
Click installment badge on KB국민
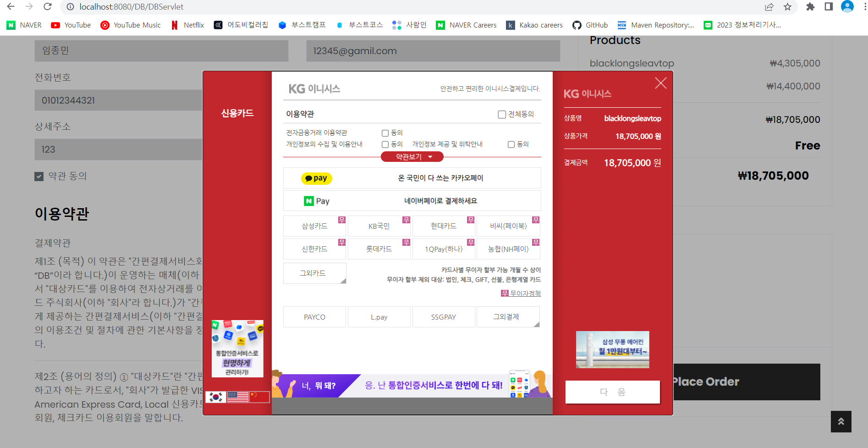coord(406,220)
